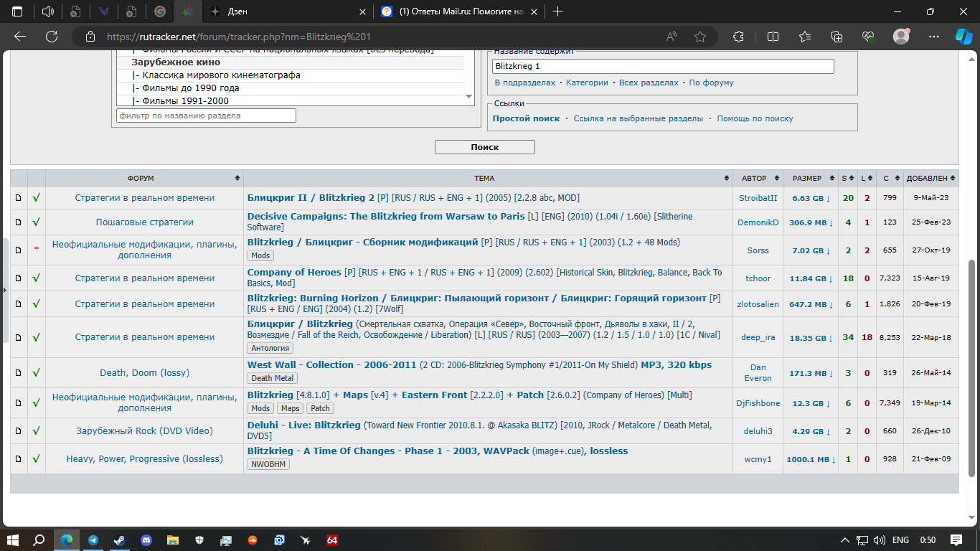980x551 pixels.
Task: Open the browser profile avatar
Action: (901, 37)
